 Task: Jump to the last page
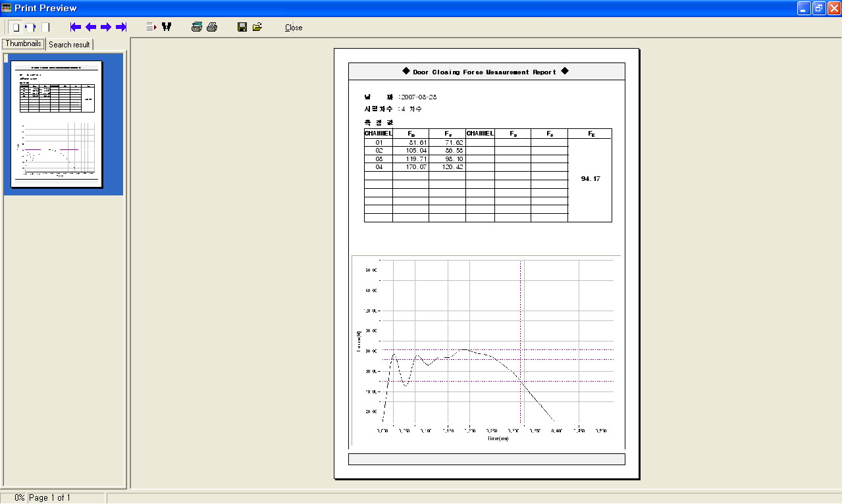tap(121, 27)
